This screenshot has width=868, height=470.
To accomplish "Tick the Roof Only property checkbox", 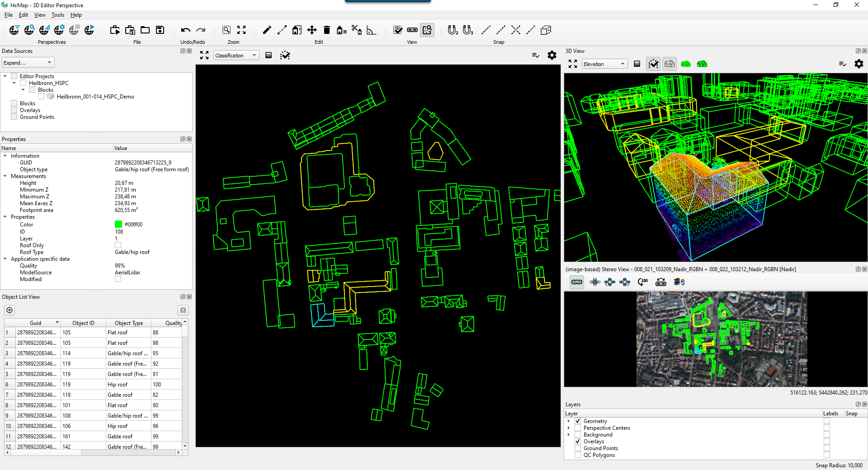I will [118, 245].
